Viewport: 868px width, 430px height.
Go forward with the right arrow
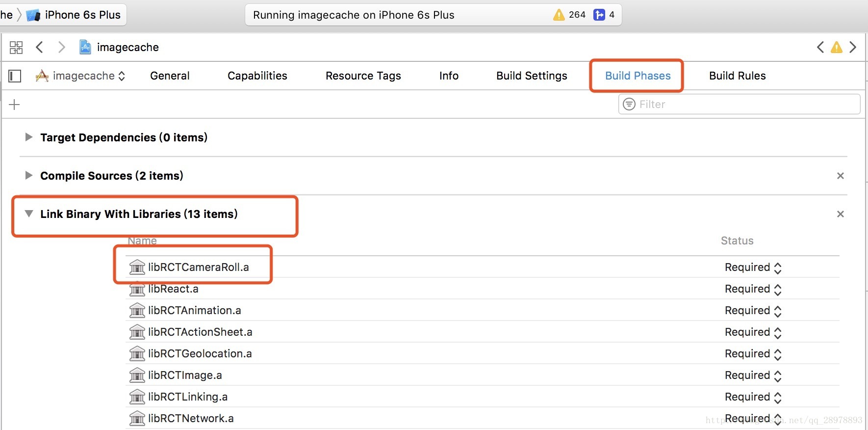click(x=62, y=47)
